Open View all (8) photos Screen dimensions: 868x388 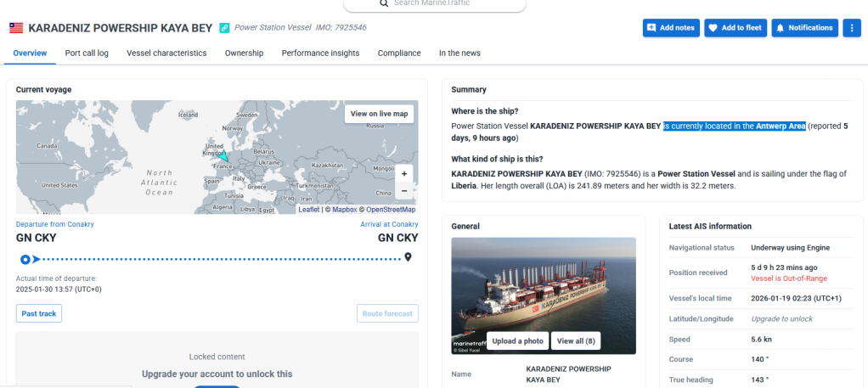tap(576, 340)
